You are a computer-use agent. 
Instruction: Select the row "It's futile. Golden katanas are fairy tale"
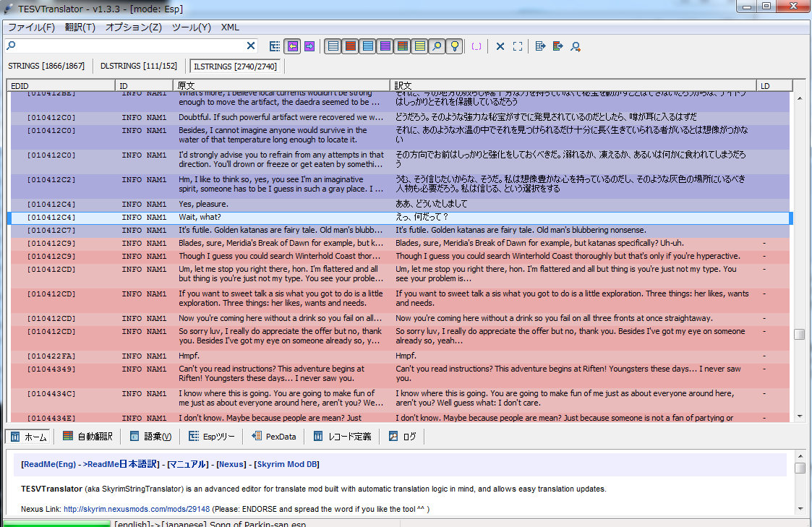(400, 231)
